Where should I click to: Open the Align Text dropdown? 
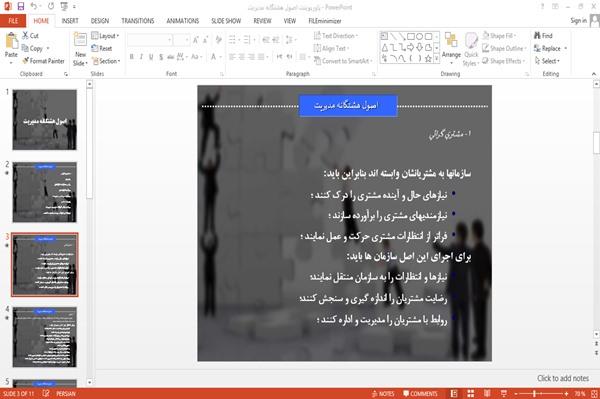point(331,48)
